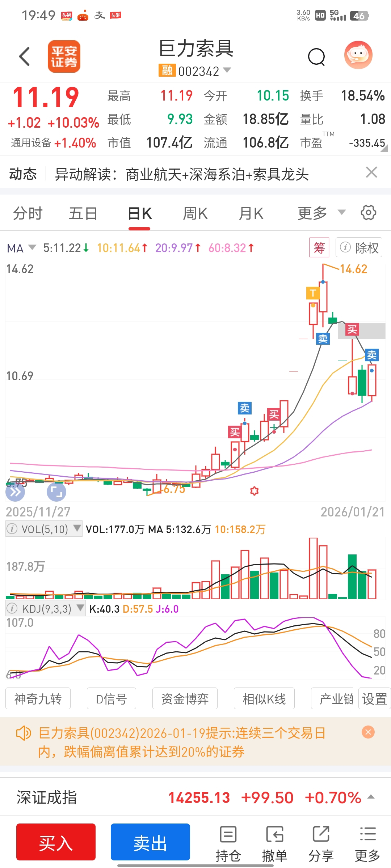
Task: Open the Ping An Securities logo
Action: 64,56
